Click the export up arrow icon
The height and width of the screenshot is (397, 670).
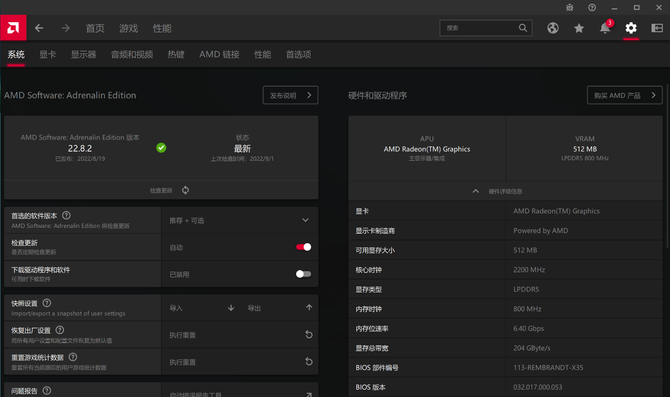pos(309,308)
